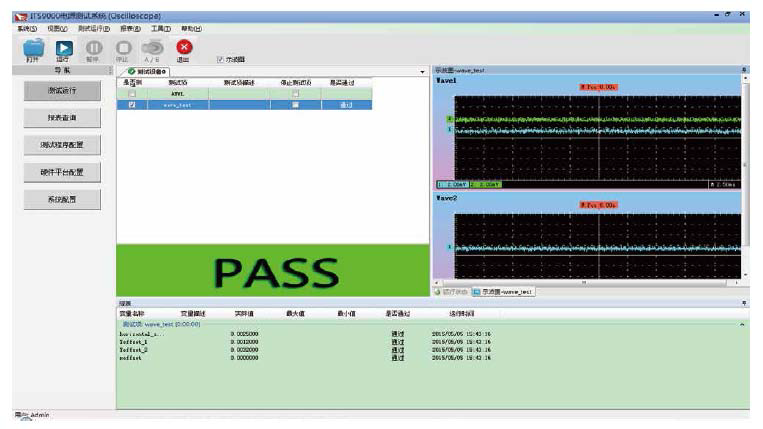The image size is (763, 429).
Task: Click the gray Stop square icon
Action: coord(124,48)
